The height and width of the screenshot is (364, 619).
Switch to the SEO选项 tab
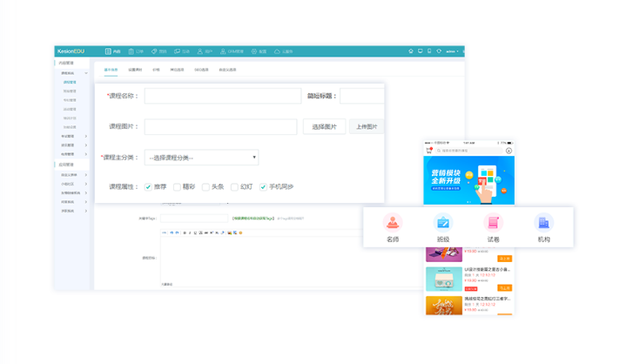(x=201, y=70)
